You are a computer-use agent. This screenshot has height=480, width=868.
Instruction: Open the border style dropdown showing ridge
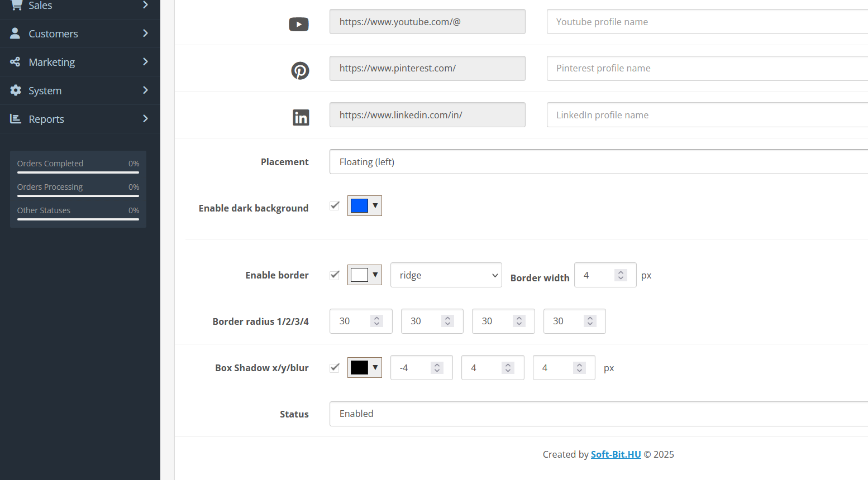446,275
